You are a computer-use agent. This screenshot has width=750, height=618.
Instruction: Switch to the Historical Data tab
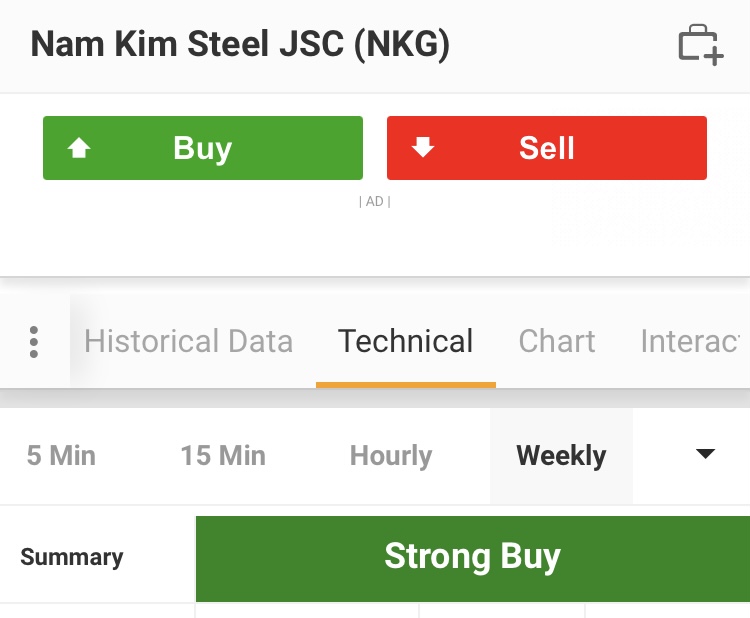[x=188, y=342]
